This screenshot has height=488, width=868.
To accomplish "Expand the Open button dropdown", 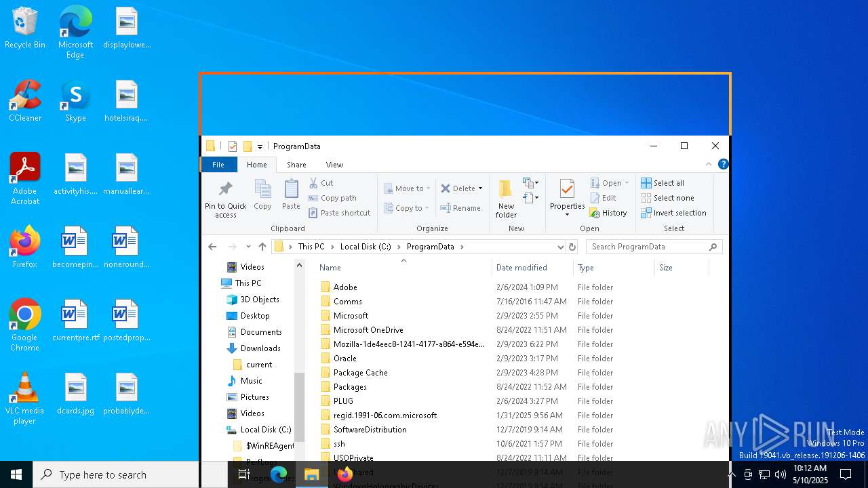I will [627, 183].
